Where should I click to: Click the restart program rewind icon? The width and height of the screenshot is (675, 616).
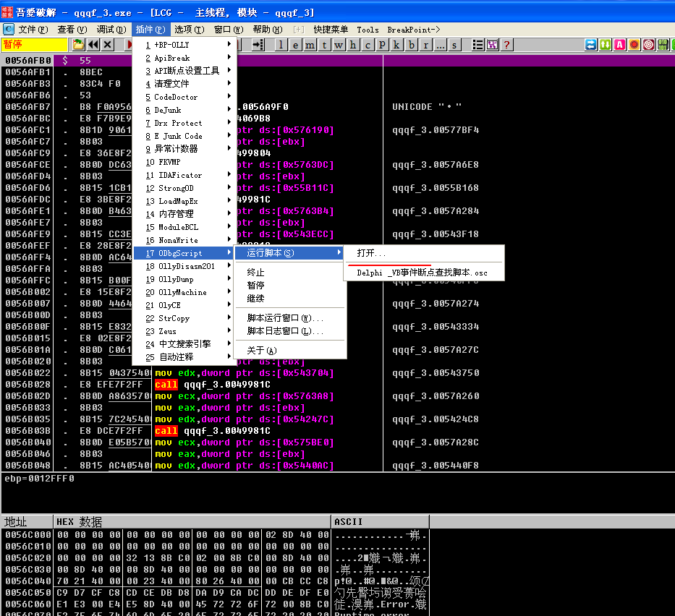coord(93,44)
